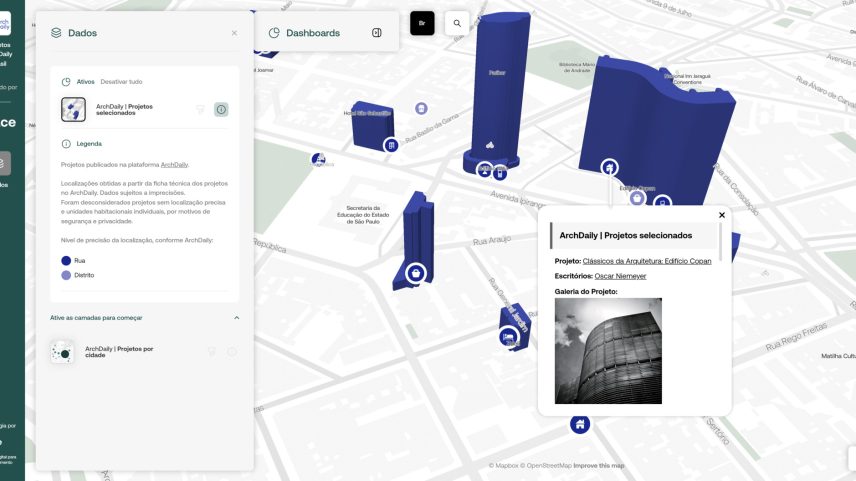This screenshot has height=481, width=856.
Task: Click the Copan building gallery photo
Action: pyautogui.click(x=608, y=351)
